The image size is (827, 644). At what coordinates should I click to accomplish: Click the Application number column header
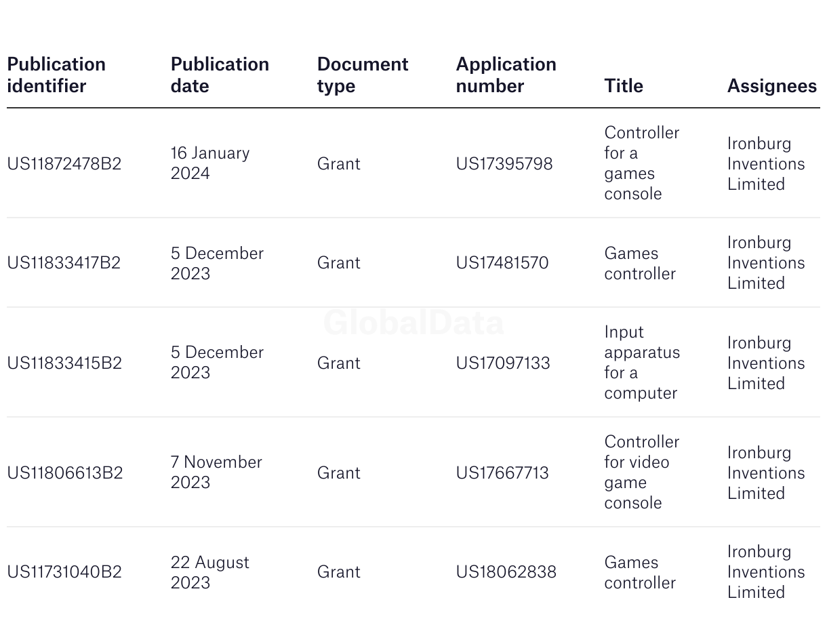[x=506, y=75]
